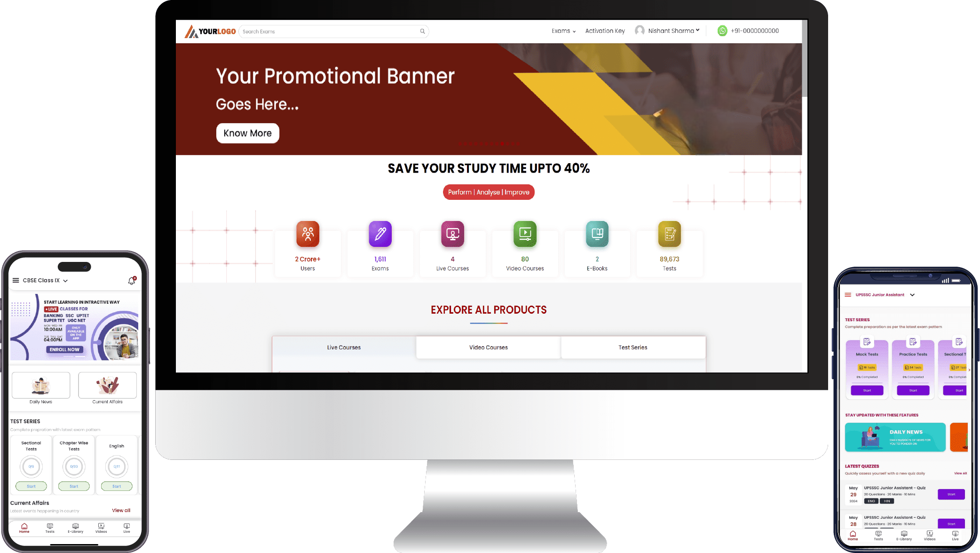Toggle the Test Series section

(632, 347)
